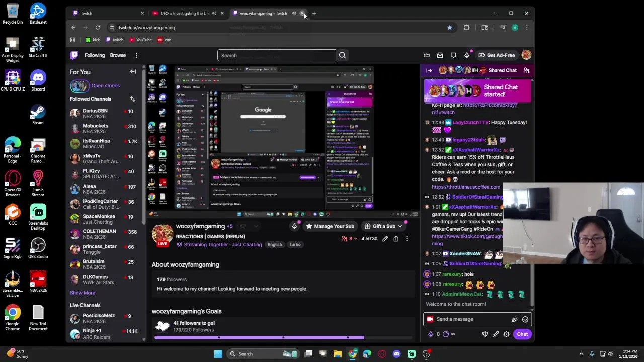Expand the viewer count dropdown arrow
Image resolution: width=644 pixels, height=362 pixels.
357,239
